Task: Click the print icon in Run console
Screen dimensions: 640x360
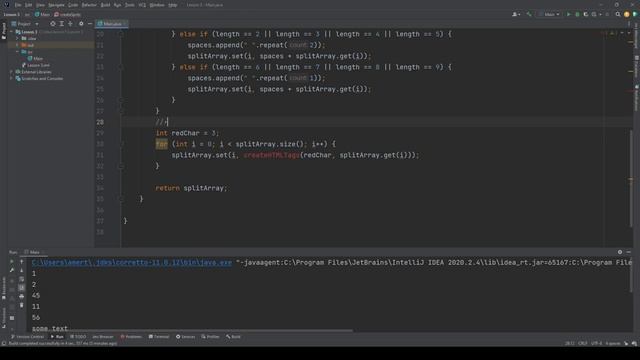Action: (x=22, y=296)
